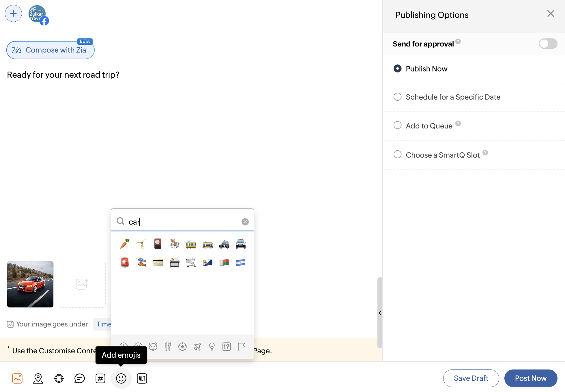Image resolution: width=565 pixels, height=392 pixels.
Task: Clear the emoji search field text
Action: click(x=245, y=222)
